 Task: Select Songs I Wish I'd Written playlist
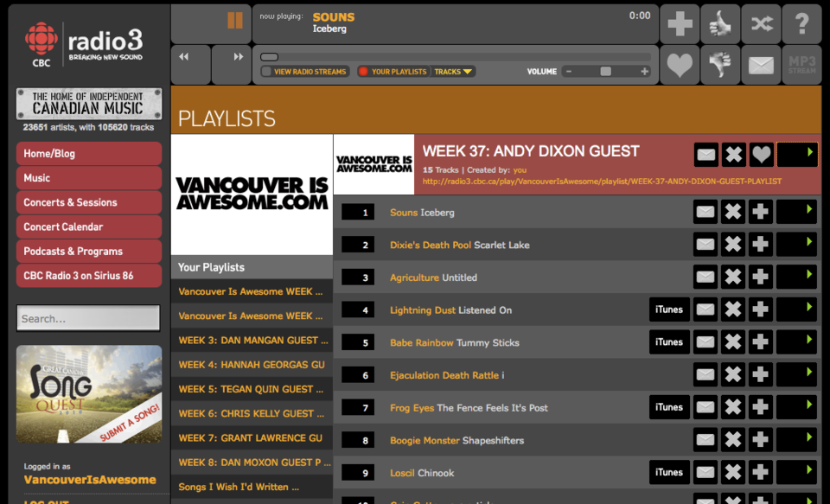252,487
